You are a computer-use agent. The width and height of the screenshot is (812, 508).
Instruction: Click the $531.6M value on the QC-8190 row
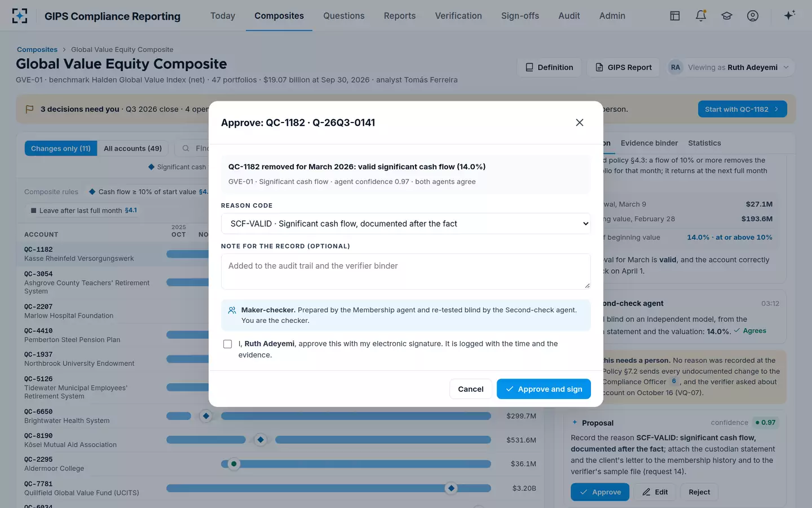[521, 440]
